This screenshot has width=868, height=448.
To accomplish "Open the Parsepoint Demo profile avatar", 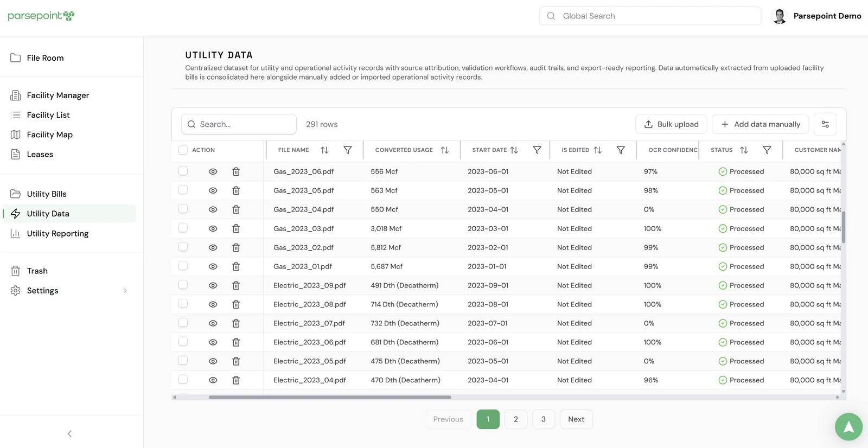I will point(780,16).
